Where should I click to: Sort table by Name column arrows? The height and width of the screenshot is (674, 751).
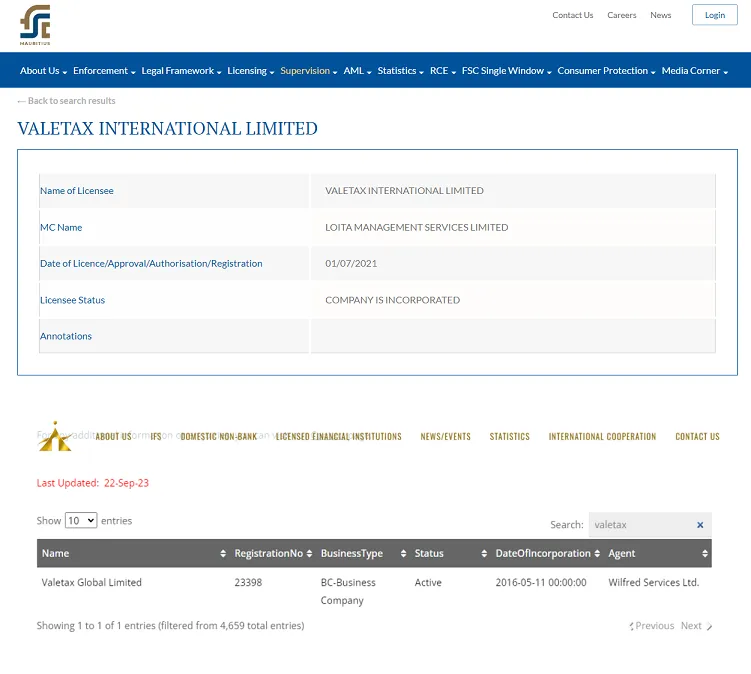pyautogui.click(x=223, y=554)
